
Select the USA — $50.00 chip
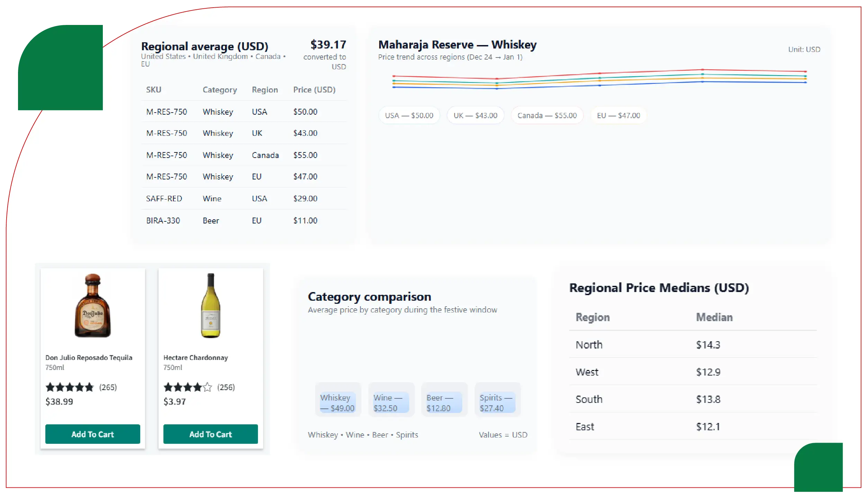pyautogui.click(x=409, y=115)
